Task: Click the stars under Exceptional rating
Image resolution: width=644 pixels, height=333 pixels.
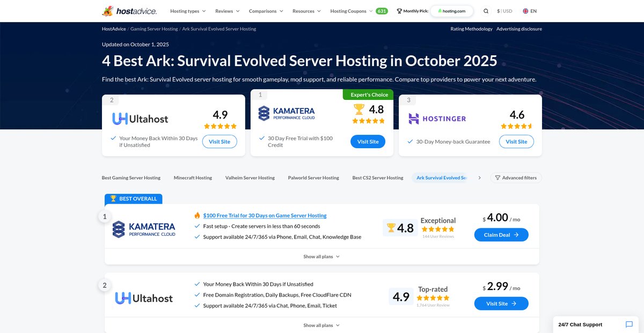Action: coord(438,229)
